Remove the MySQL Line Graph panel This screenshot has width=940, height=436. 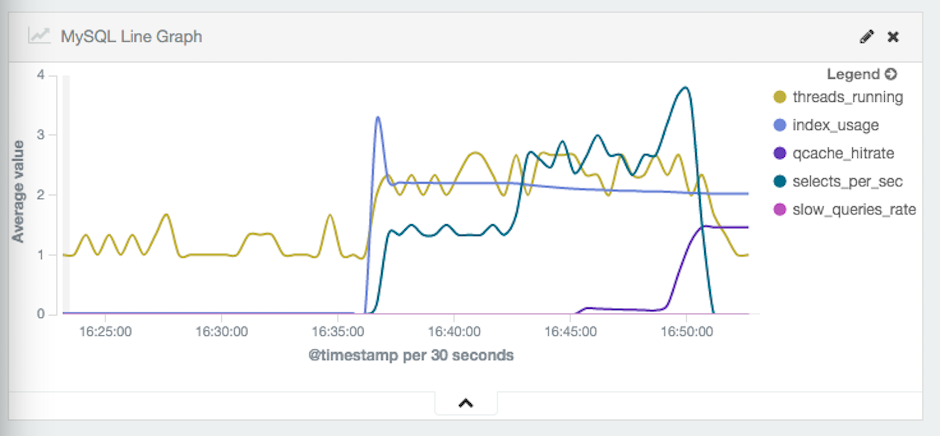click(x=894, y=37)
